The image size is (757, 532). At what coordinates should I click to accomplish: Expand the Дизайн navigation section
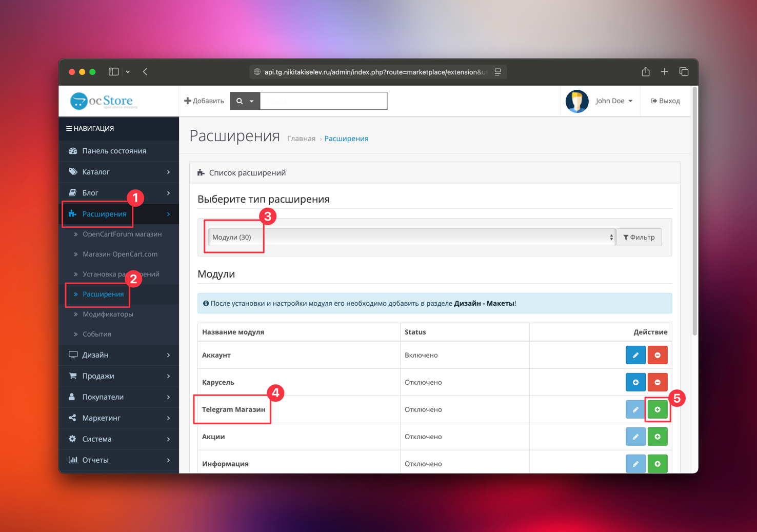[119, 355]
